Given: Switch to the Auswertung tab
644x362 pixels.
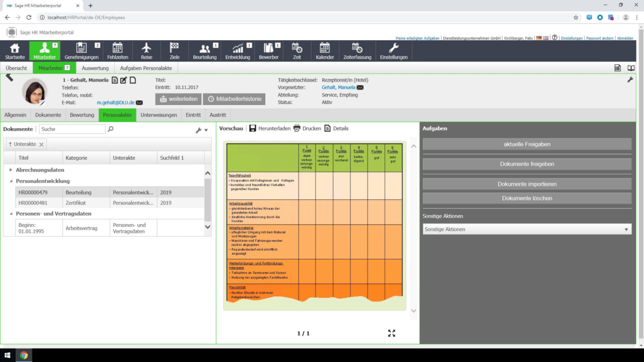Looking at the screenshot, I should [95, 68].
